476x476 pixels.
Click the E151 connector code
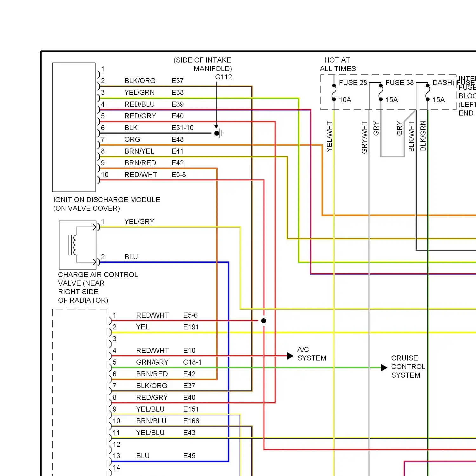[191, 409]
